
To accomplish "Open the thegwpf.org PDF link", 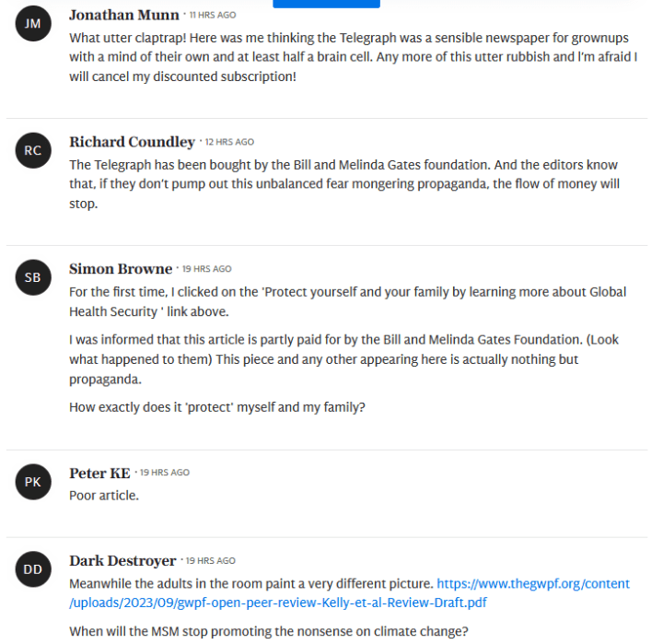I will coord(350,593).
